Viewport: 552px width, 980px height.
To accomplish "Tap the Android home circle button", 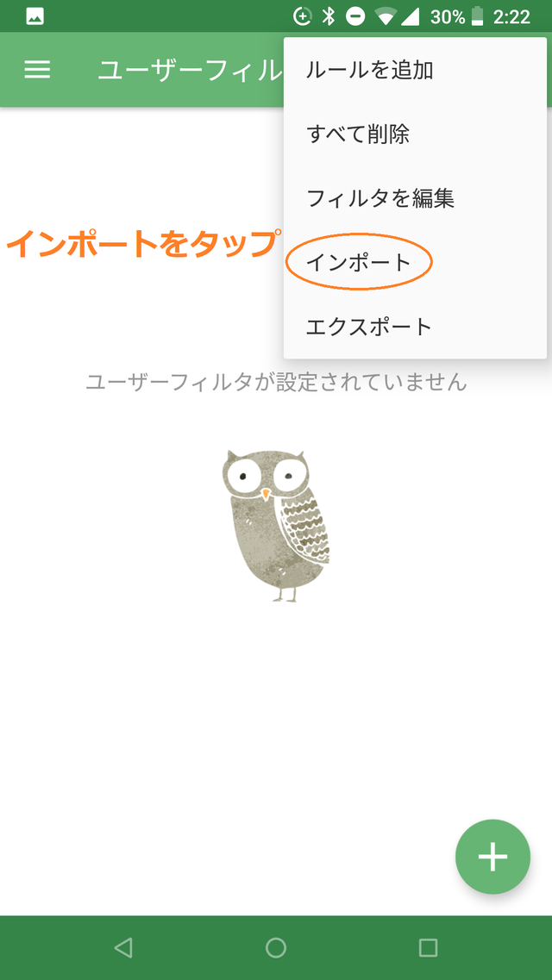I will click(x=276, y=947).
